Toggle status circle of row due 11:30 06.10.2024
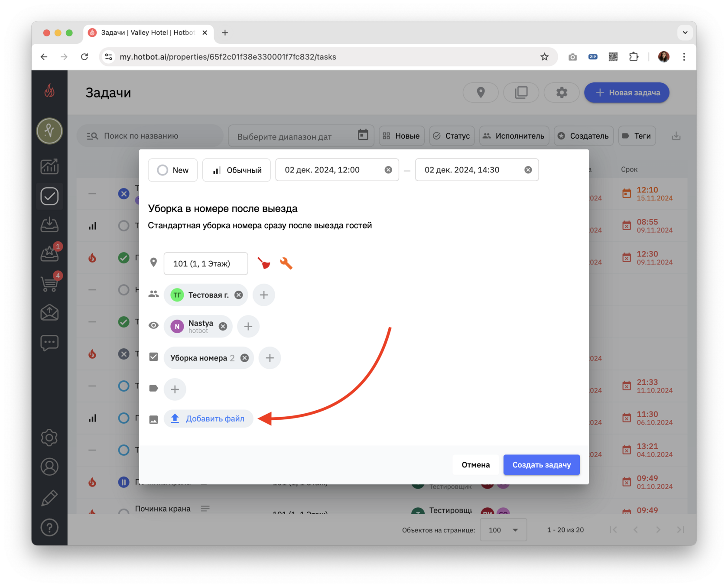 [x=123, y=418]
